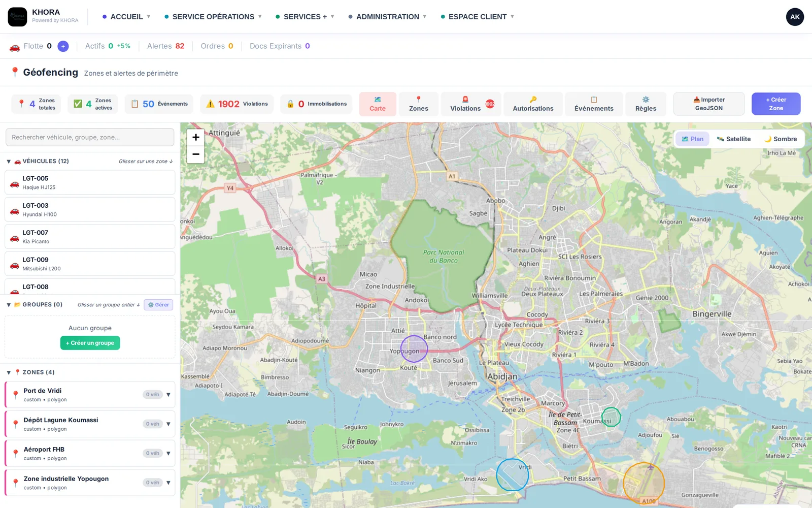This screenshot has width=812, height=508.
Task: Expand Zone industrielle Yopougon row
Action: click(x=168, y=483)
